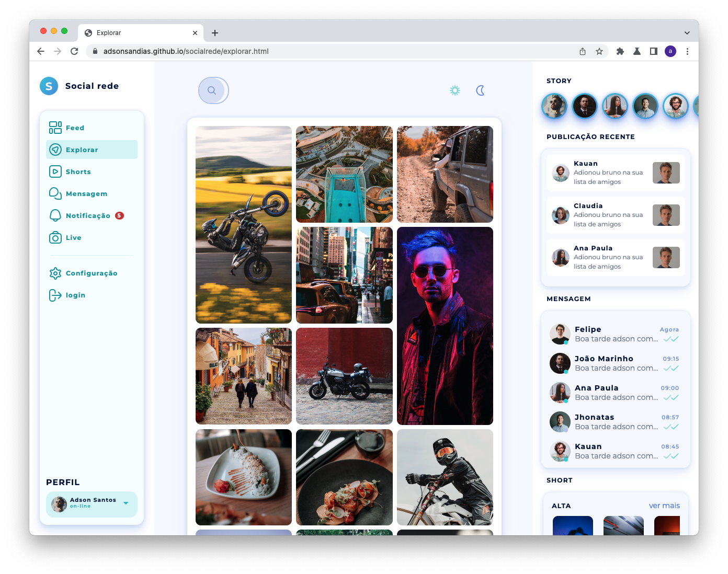Open the first story avatar with sunglasses
This screenshot has width=728, height=574.
554,106
